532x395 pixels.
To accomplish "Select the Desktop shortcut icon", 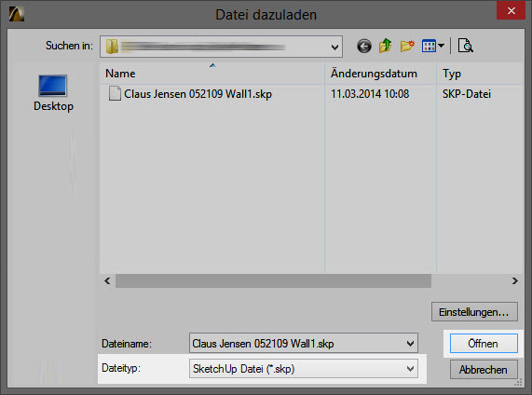I will tap(52, 86).
